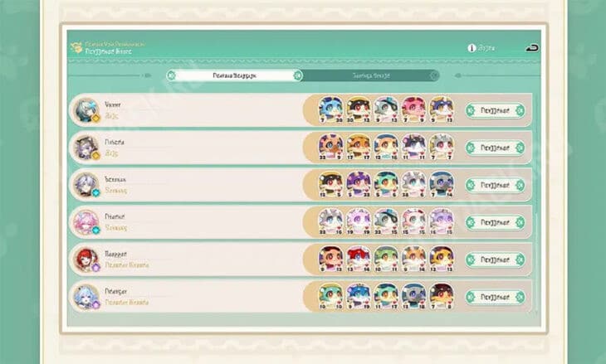
Task: Select the orange creature icon in the second row
Action: pyautogui.click(x=359, y=147)
